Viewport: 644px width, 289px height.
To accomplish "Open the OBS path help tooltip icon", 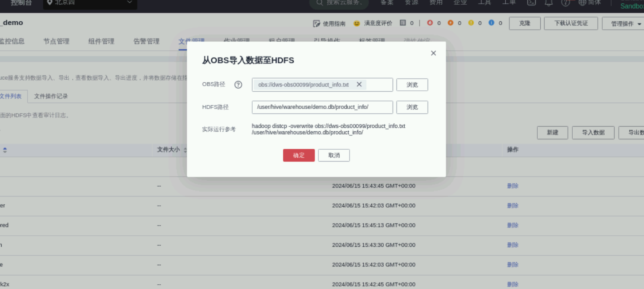I will [x=238, y=84].
